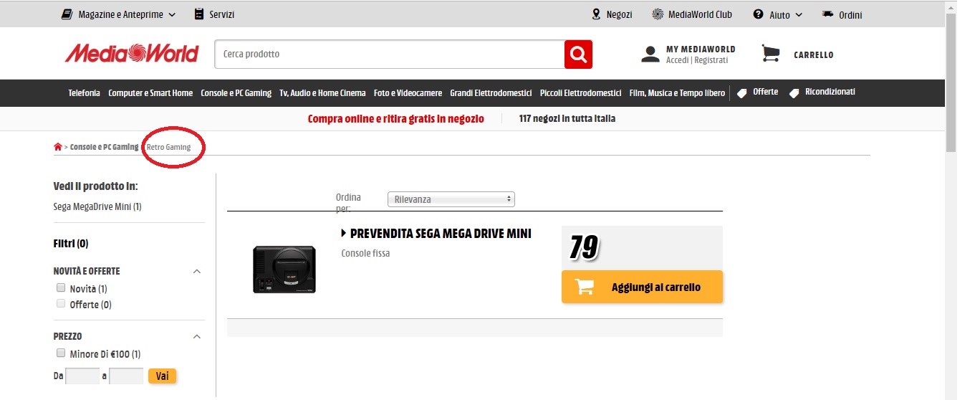Open the Foto e Videocamere menu
Image resolution: width=980 pixels, height=400 pixels.
408,93
